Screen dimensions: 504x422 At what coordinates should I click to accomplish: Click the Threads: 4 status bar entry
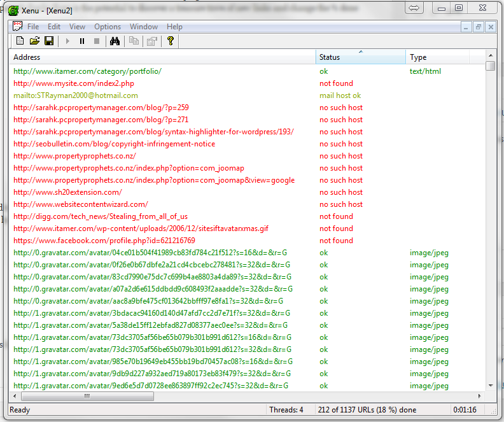pyautogui.click(x=286, y=410)
